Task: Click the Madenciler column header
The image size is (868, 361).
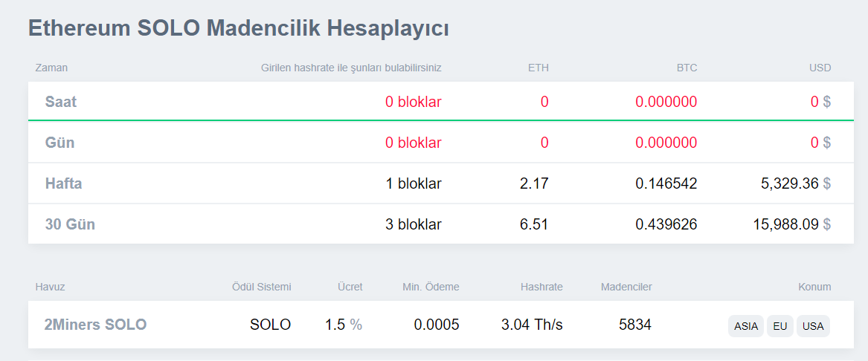Action: [626, 287]
